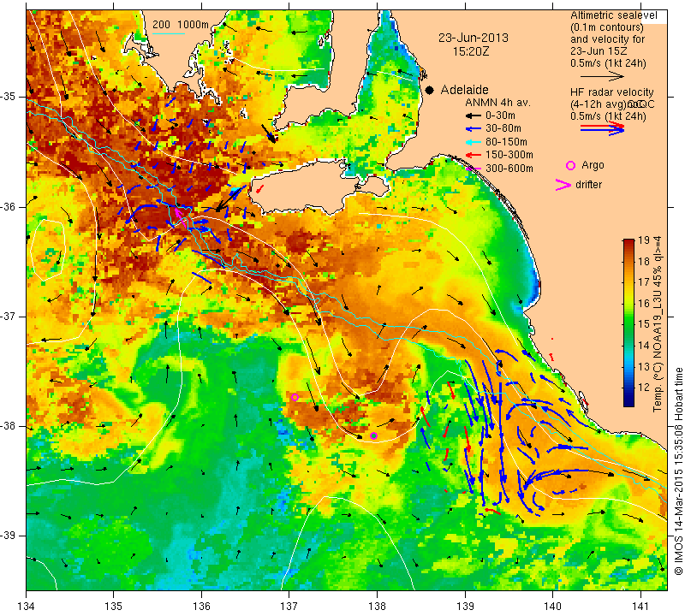Click the 0-30m depth legend label
685x616 pixels.
coord(500,115)
